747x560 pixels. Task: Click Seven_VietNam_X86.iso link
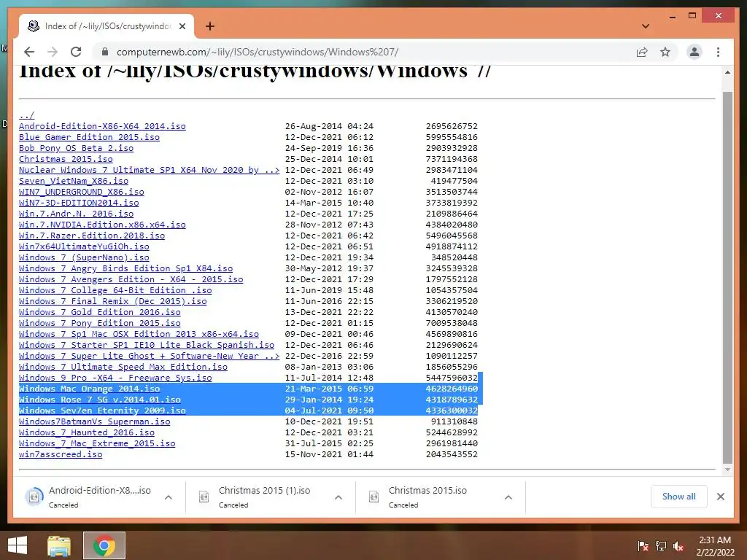click(x=74, y=181)
